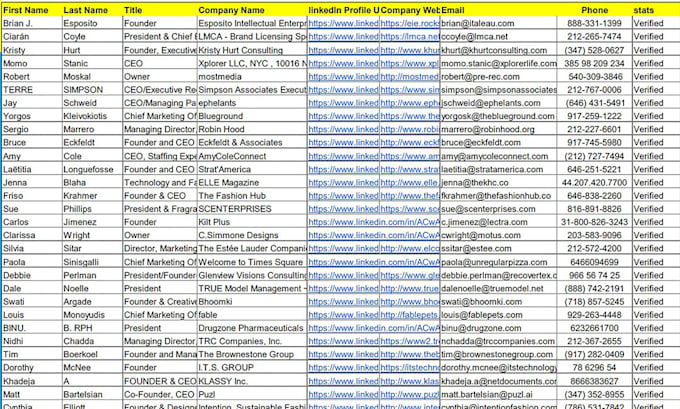
Task: Select company cell 'C.Simmone Designs'
Action: [x=252, y=236]
